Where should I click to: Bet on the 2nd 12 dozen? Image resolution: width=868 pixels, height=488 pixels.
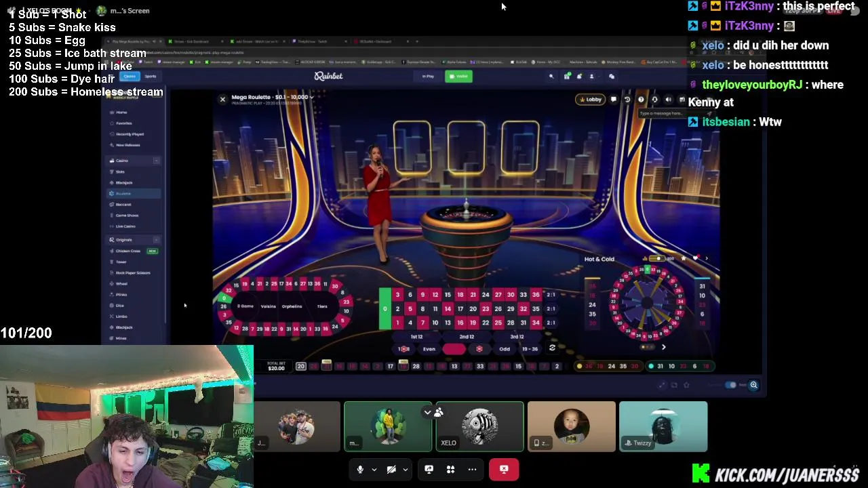[467, 337]
